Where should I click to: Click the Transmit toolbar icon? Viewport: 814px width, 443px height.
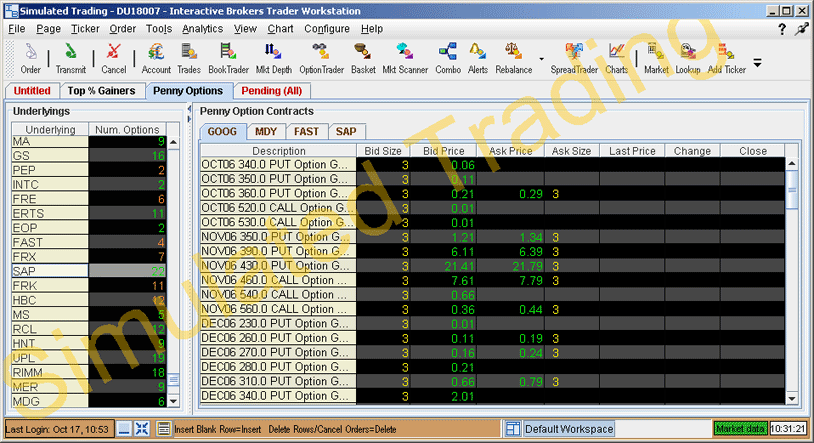click(71, 58)
